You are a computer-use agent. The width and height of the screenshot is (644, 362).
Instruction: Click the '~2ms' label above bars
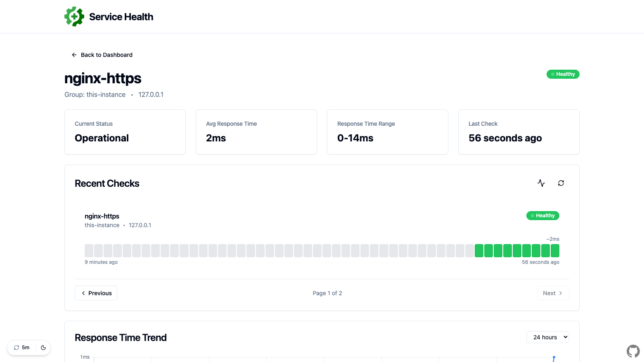[x=553, y=239]
